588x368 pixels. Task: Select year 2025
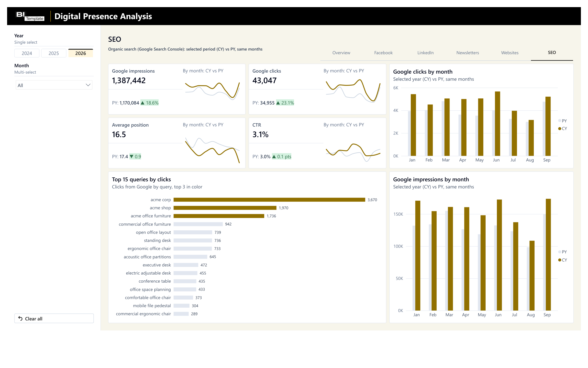click(54, 53)
